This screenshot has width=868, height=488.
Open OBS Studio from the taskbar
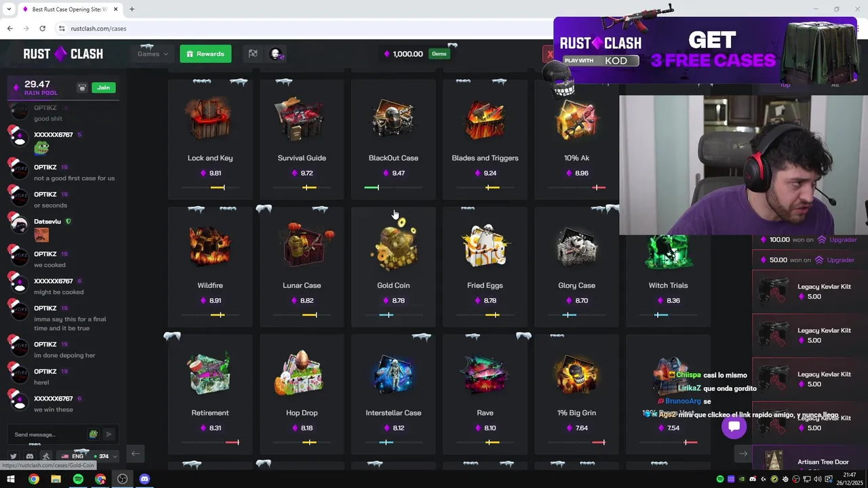point(122,479)
